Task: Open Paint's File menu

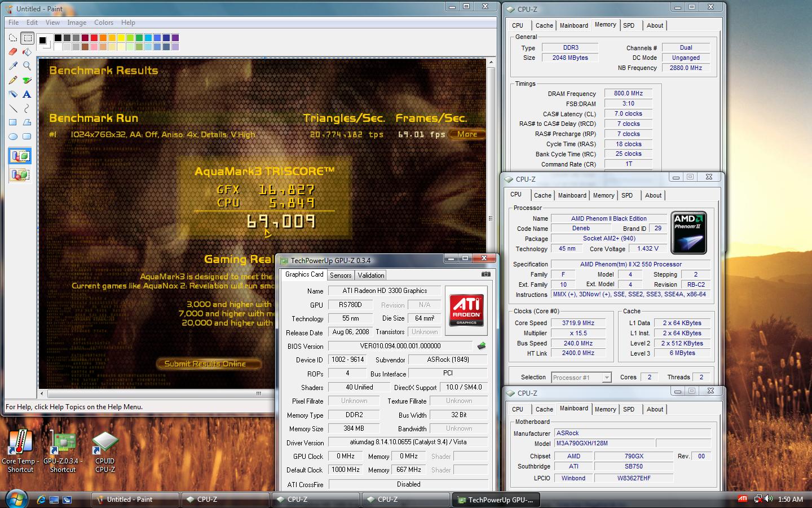Action: (14, 23)
